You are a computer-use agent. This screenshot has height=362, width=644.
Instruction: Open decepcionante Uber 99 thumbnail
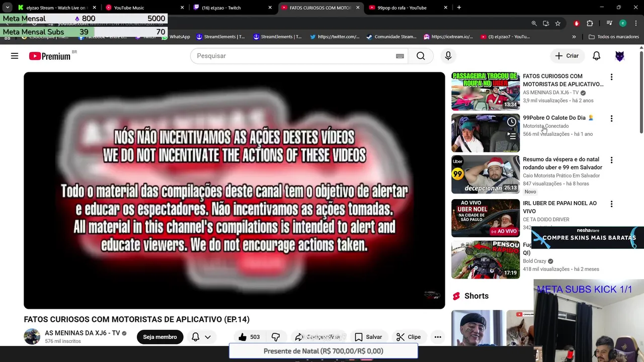pyautogui.click(x=486, y=174)
